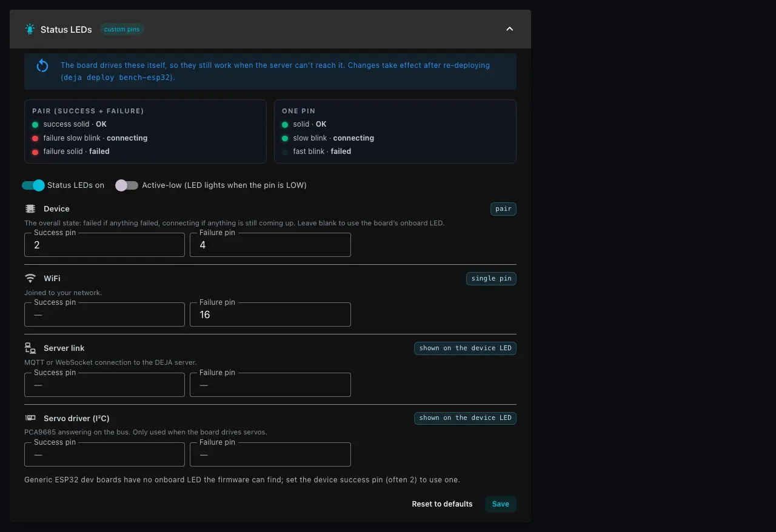
Task: Click the "Status LEDs" panel title
Action: click(66, 29)
